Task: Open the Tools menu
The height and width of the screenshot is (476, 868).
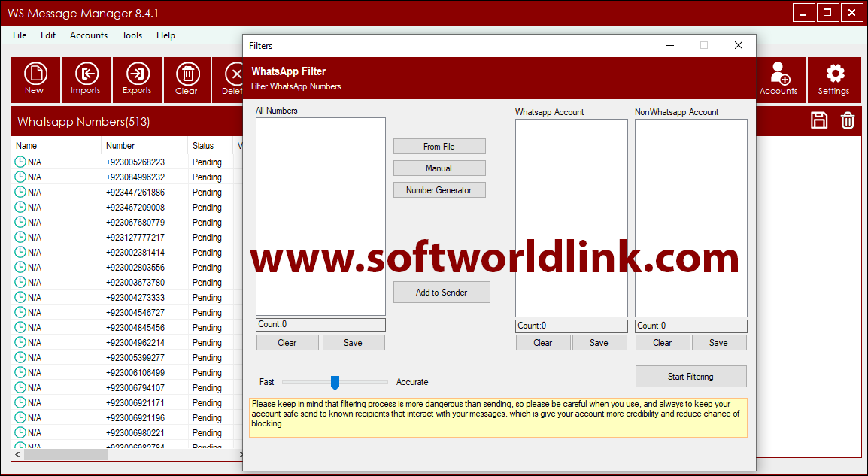Action: (x=132, y=35)
